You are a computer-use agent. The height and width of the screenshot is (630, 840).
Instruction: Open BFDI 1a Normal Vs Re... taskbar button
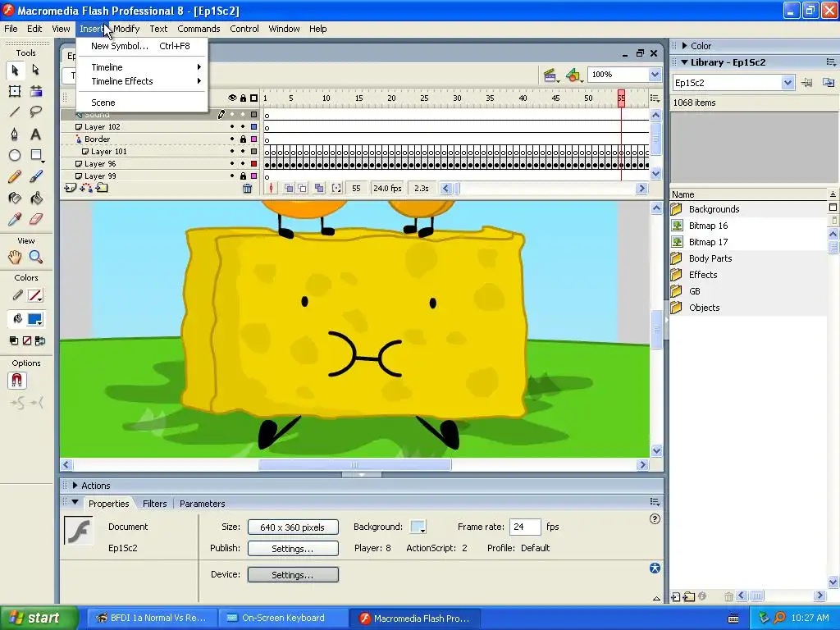click(x=152, y=618)
